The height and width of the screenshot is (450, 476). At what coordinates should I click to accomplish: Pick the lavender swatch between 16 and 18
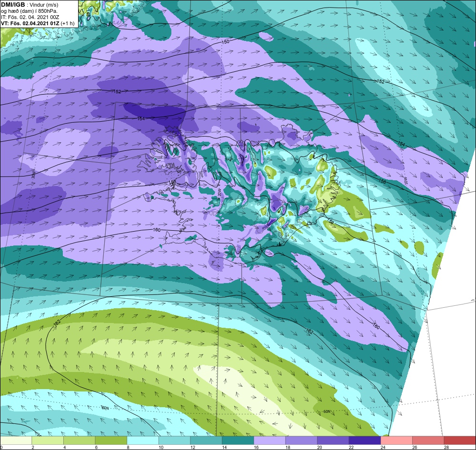point(269,440)
